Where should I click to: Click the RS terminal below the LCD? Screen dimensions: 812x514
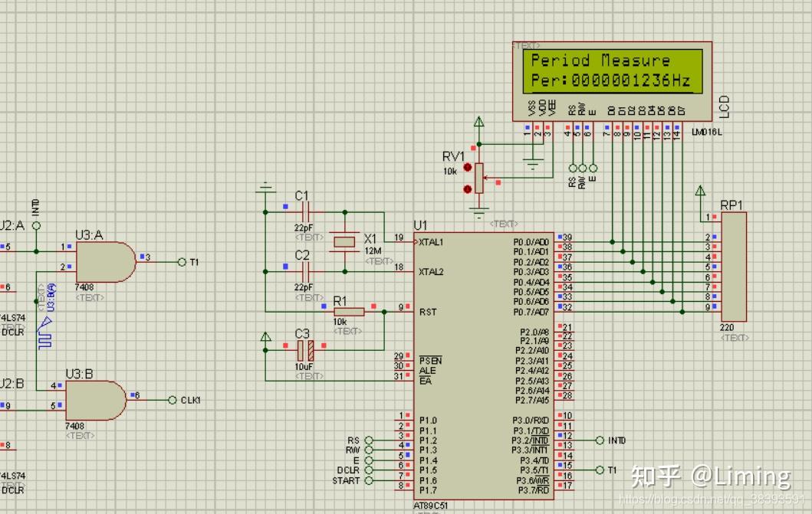[x=573, y=168]
